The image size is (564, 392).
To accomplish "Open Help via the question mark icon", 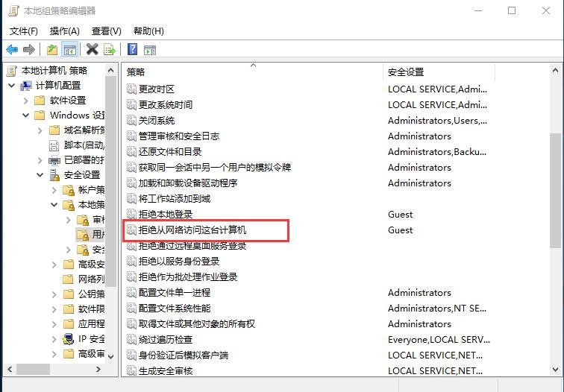I will tap(132, 49).
